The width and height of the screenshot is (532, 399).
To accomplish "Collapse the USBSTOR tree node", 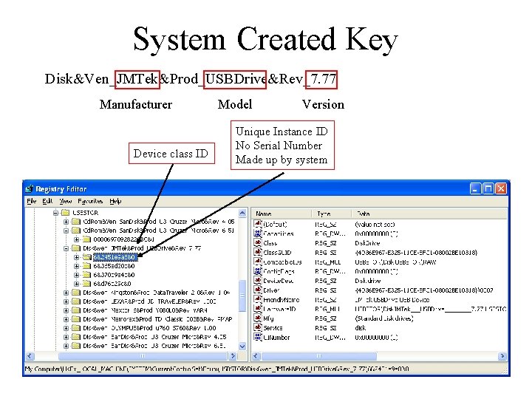I will [55, 213].
